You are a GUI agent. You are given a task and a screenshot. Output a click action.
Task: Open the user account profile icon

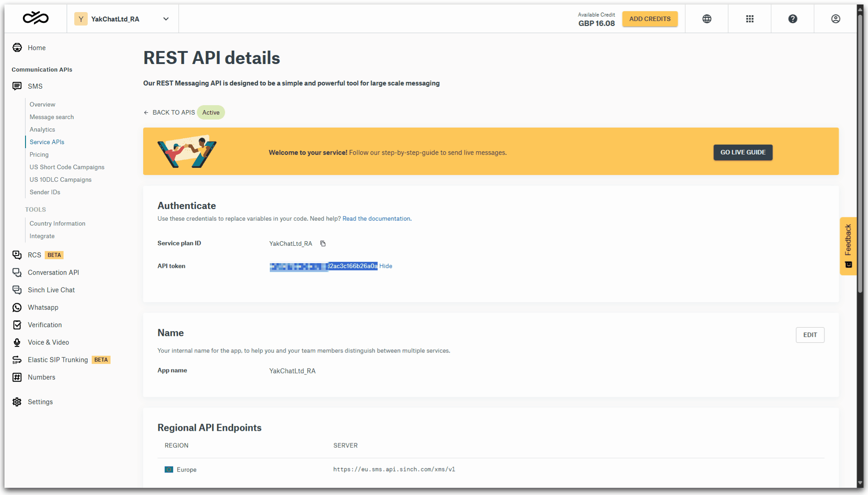(836, 19)
